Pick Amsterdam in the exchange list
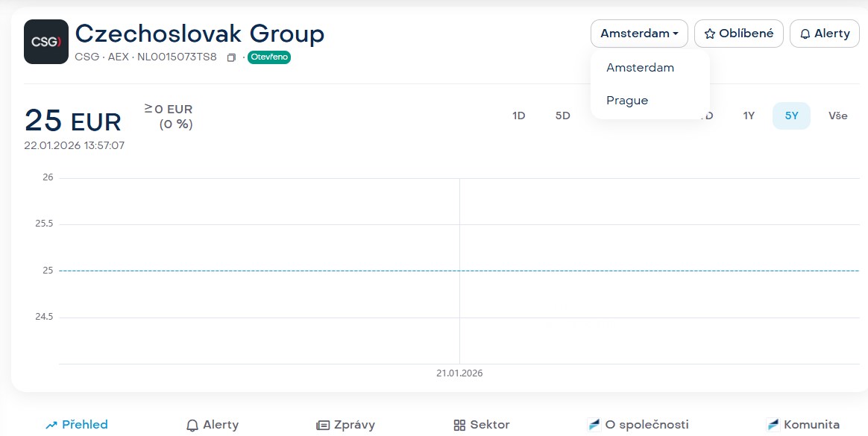 click(x=640, y=67)
